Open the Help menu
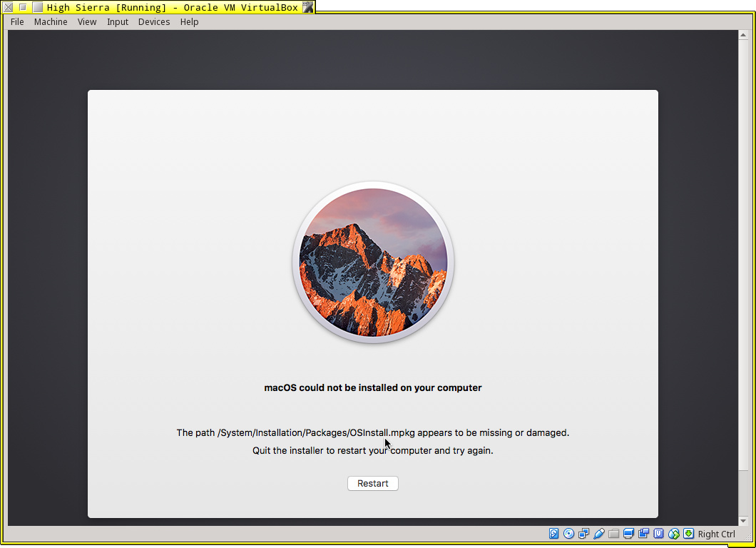Screen dimensions: 756x548 coord(189,21)
